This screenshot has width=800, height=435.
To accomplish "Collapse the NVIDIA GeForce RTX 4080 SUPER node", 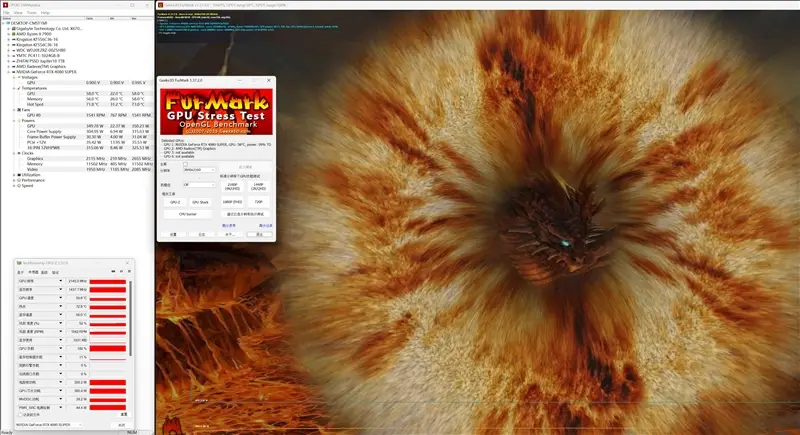I will click(x=9, y=72).
